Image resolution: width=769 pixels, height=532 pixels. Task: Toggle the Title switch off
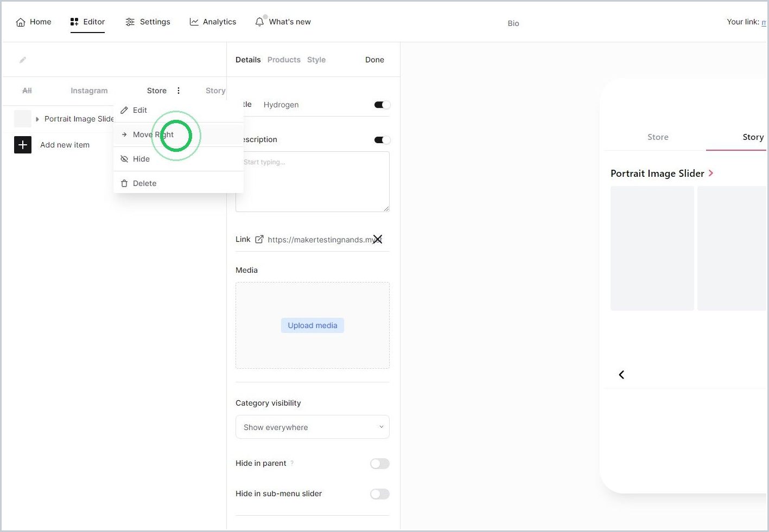pyautogui.click(x=382, y=105)
